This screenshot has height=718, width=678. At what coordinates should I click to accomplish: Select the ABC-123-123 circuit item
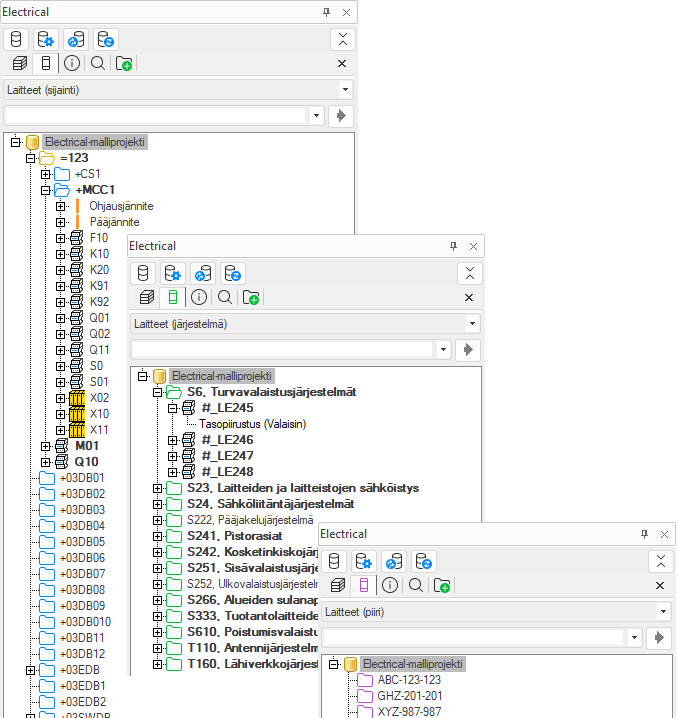click(x=409, y=680)
